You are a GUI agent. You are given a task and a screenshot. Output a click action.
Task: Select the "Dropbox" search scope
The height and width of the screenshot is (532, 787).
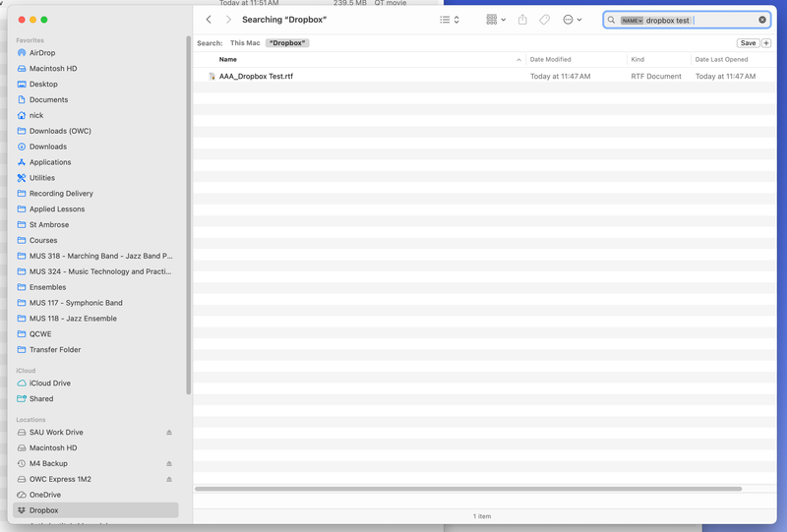(x=287, y=43)
